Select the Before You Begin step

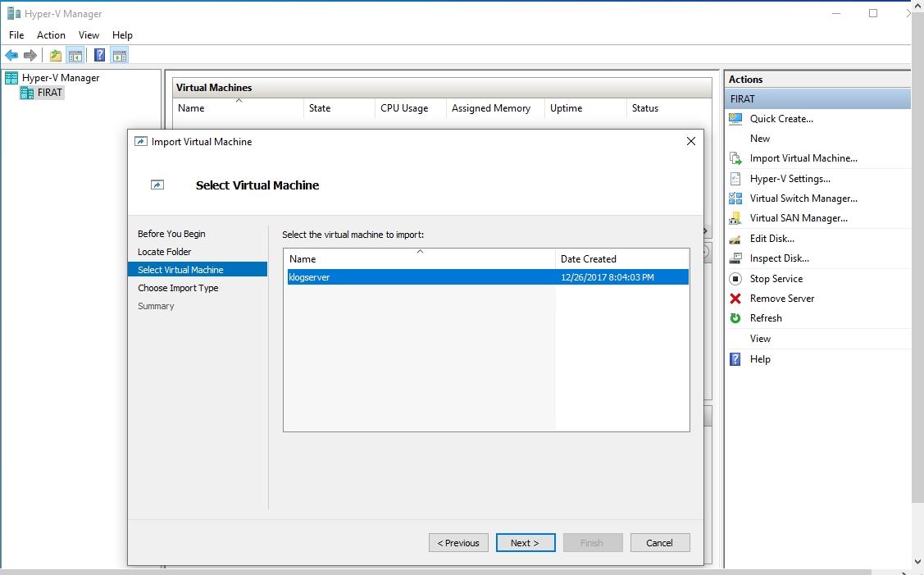(171, 234)
